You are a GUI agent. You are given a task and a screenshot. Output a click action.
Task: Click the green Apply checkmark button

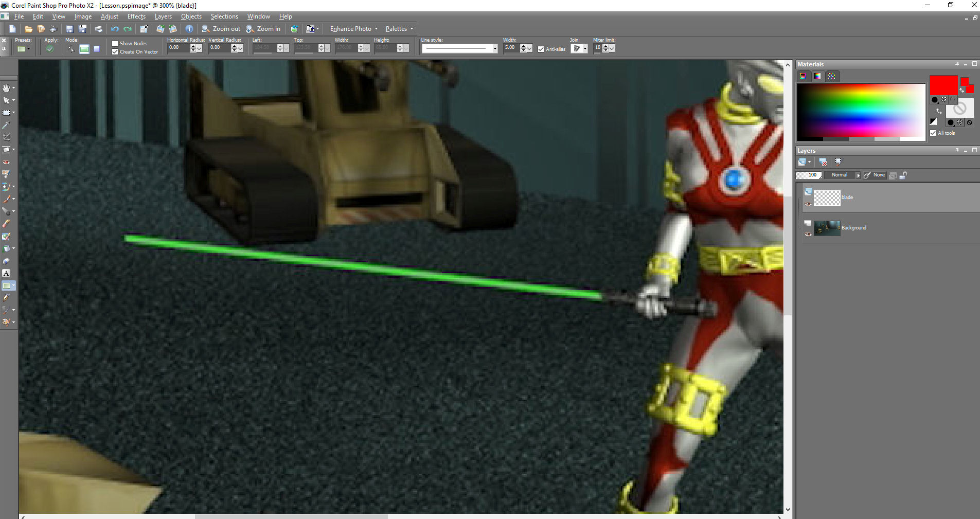click(50, 49)
